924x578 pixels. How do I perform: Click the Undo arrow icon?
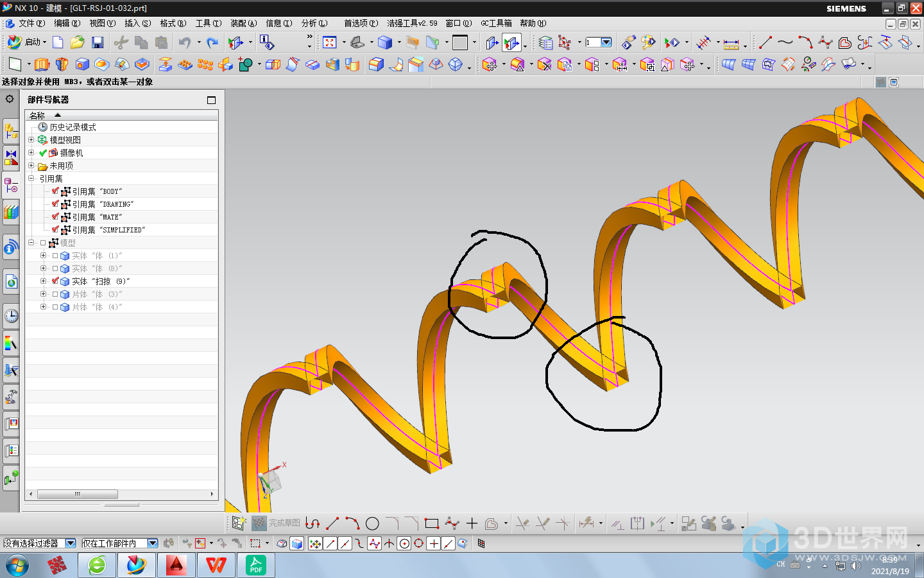[x=185, y=42]
